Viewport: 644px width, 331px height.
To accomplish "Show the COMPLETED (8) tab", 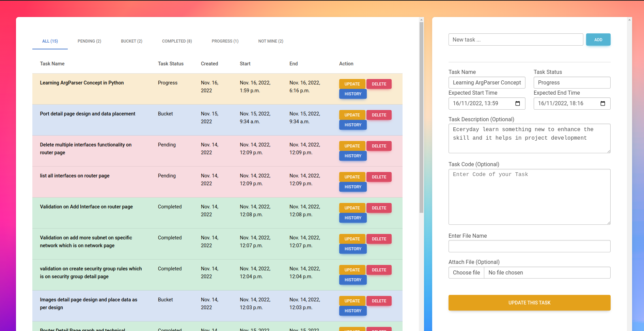I will tap(177, 41).
